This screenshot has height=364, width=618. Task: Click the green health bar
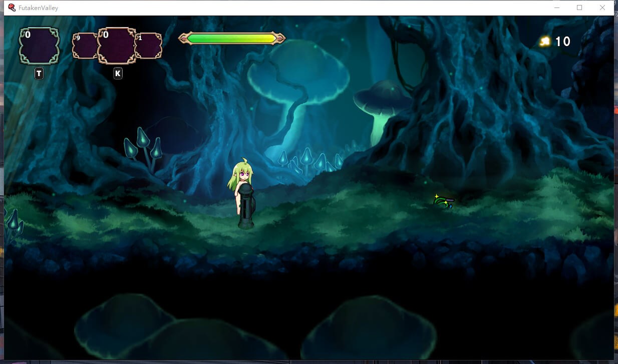(x=232, y=39)
